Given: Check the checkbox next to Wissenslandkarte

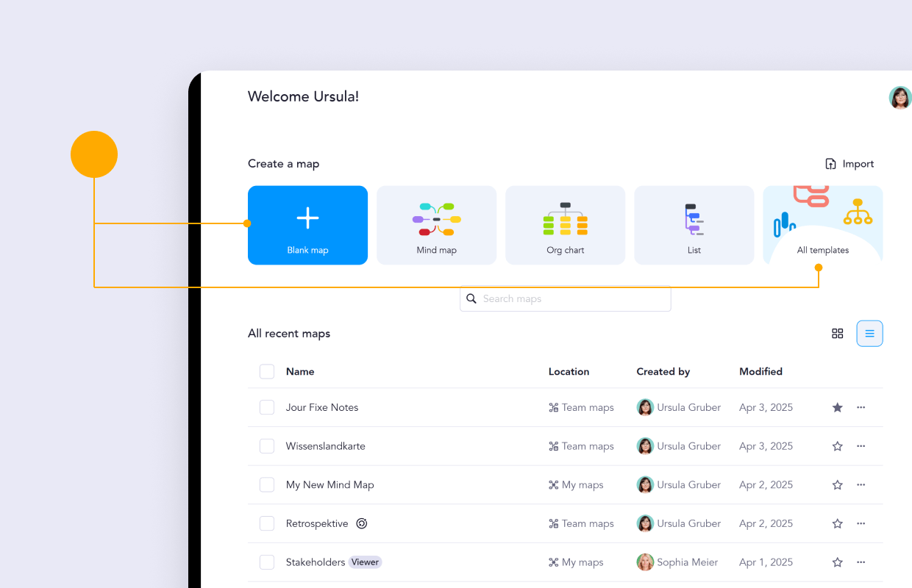Looking at the screenshot, I should coord(267,446).
